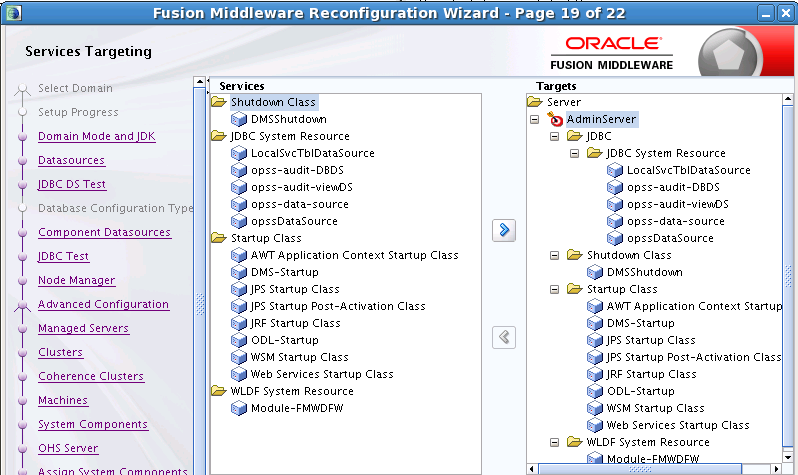Click the opssDataSource cube icon in Services
The image size is (798, 475).
[x=239, y=221]
